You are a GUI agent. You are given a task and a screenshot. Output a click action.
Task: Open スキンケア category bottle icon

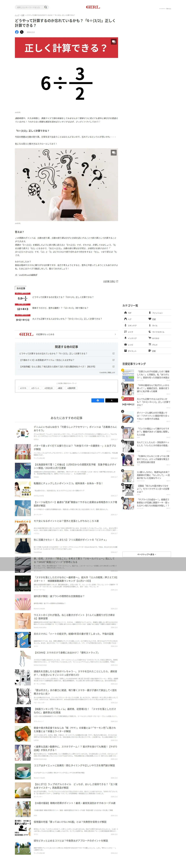point(126,325)
